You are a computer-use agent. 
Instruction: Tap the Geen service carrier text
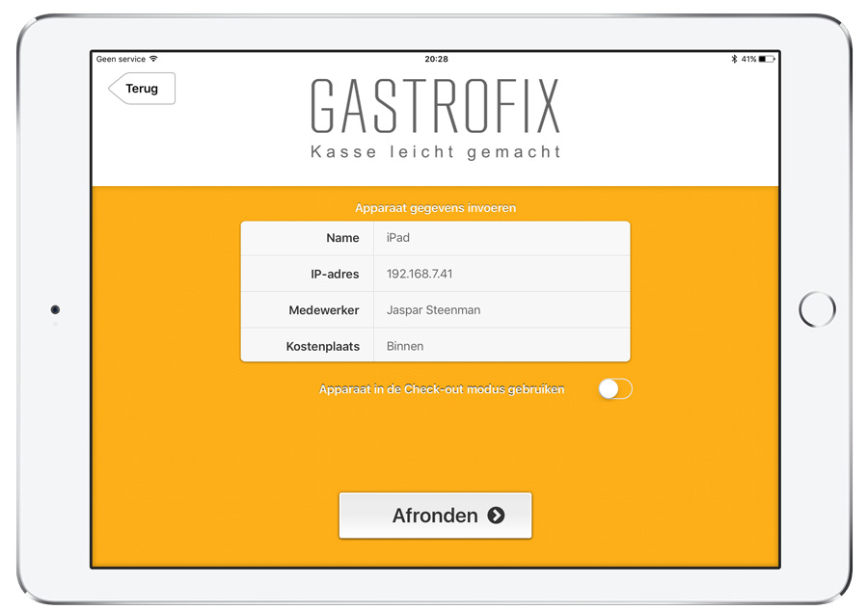(121, 60)
